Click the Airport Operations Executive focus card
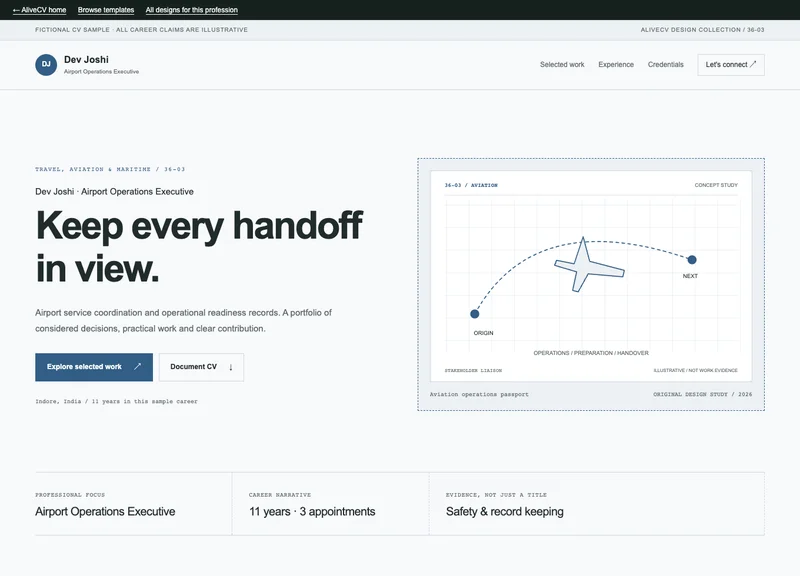This screenshot has width=800, height=576. [133, 504]
